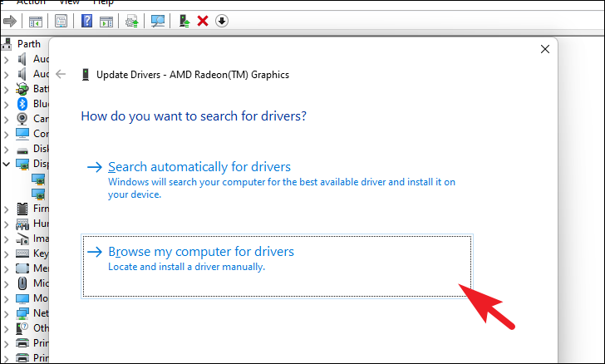Click the Disk drives icon
Image resolution: width=605 pixels, height=364 pixels.
22,150
